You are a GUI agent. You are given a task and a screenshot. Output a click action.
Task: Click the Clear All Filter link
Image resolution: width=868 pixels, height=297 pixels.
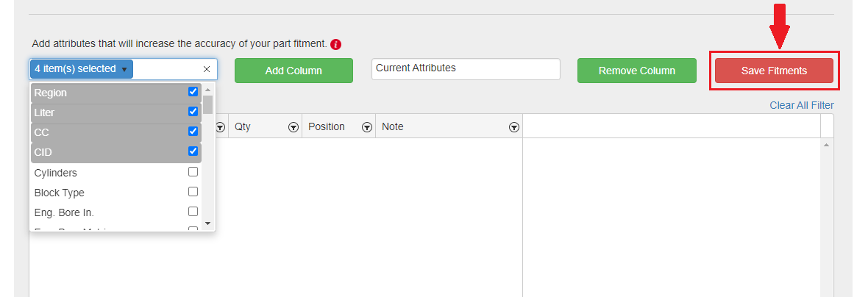(x=801, y=105)
